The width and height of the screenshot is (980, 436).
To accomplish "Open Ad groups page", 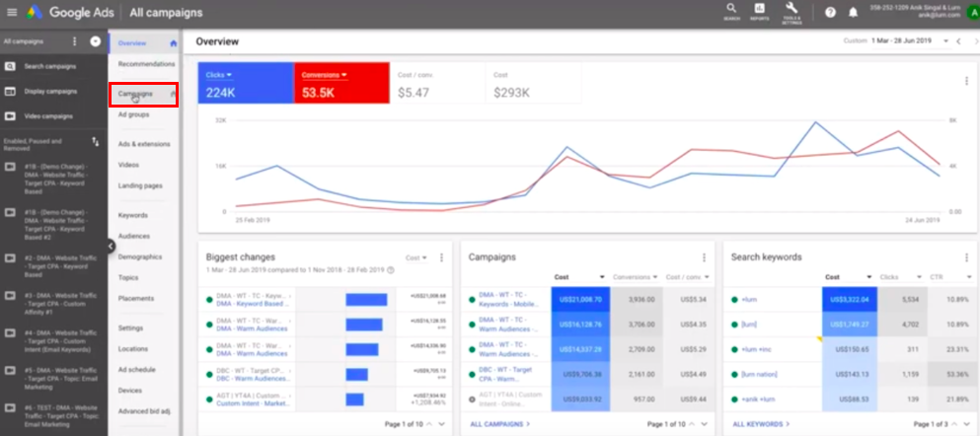I will [133, 115].
